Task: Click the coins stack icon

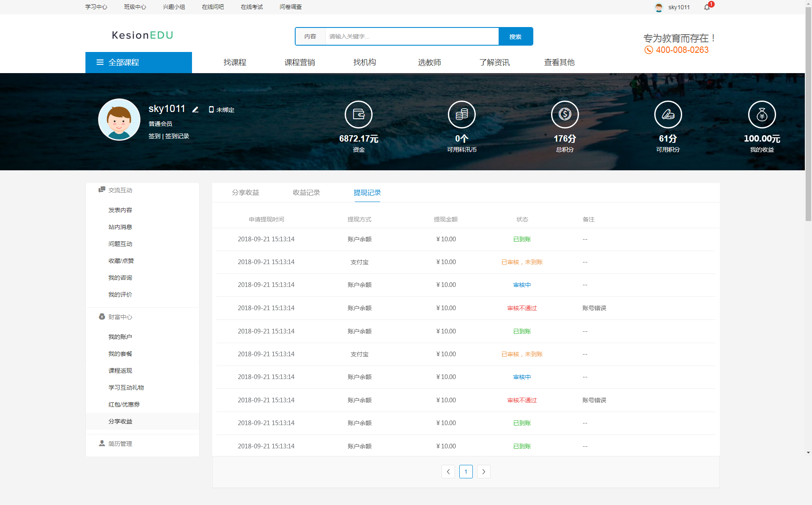Action: click(461, 115)
